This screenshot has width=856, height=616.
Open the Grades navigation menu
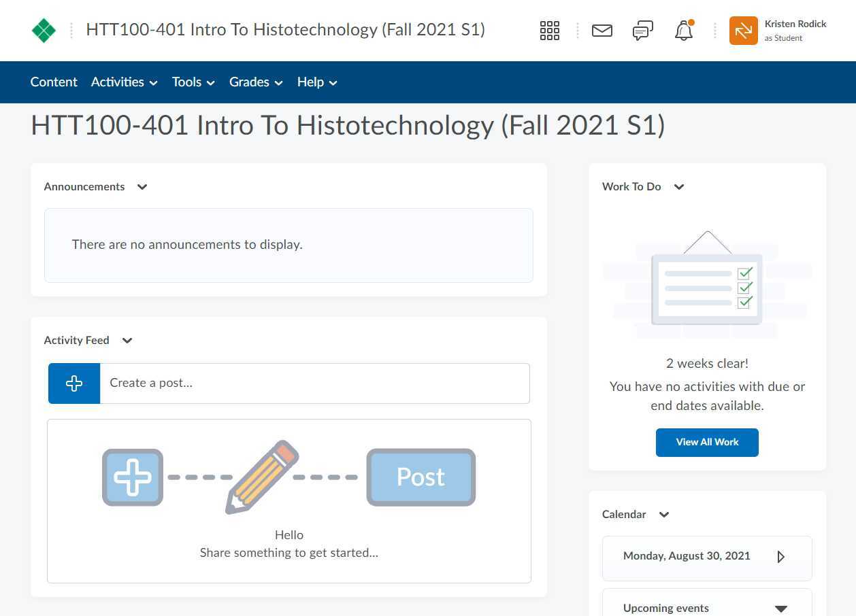[256, 82]
